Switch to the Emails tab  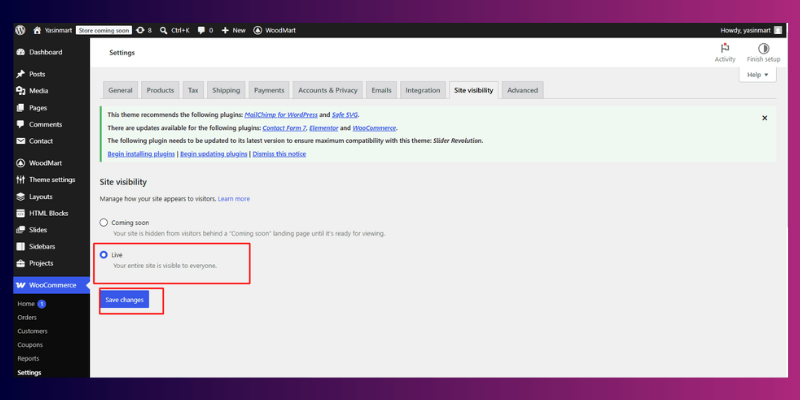(382, 90)
